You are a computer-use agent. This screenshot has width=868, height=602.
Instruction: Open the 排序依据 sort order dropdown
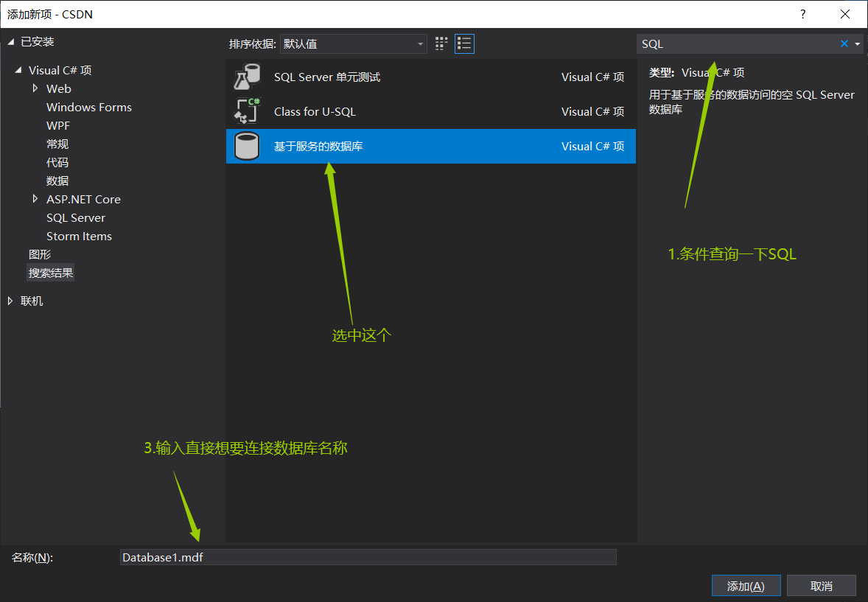click(x=421, y=43)
